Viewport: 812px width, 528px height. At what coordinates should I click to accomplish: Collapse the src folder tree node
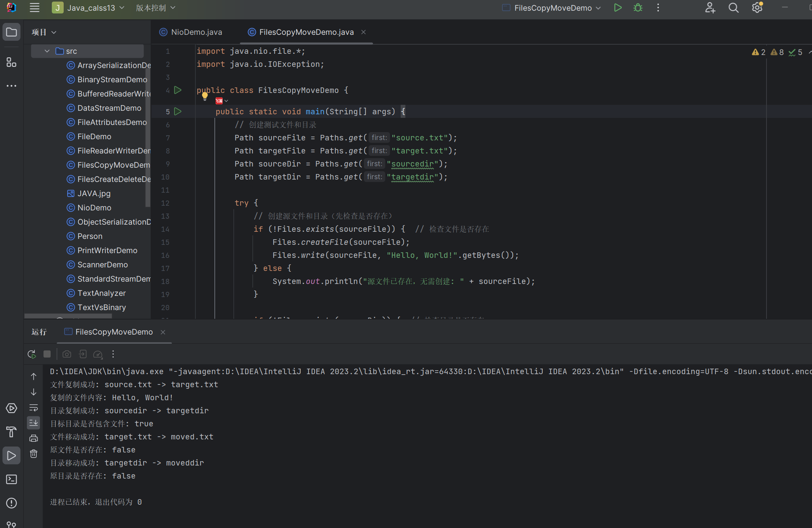coord(47,51)
